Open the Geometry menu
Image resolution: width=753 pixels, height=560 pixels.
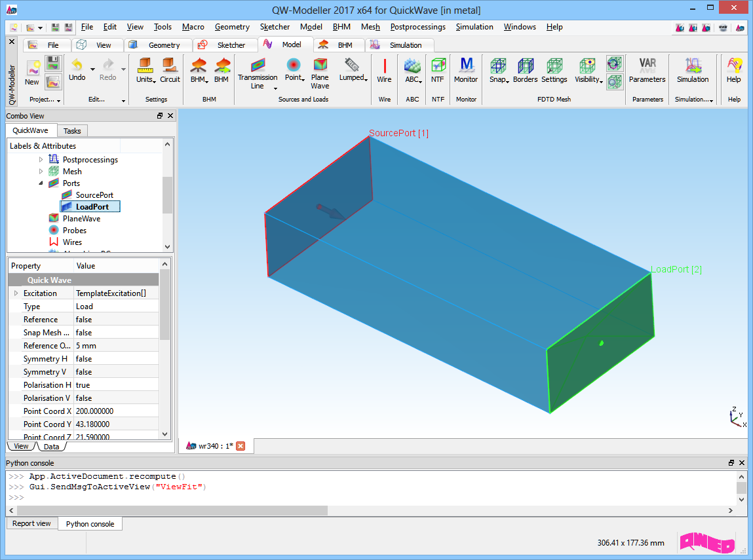(232, 27)
